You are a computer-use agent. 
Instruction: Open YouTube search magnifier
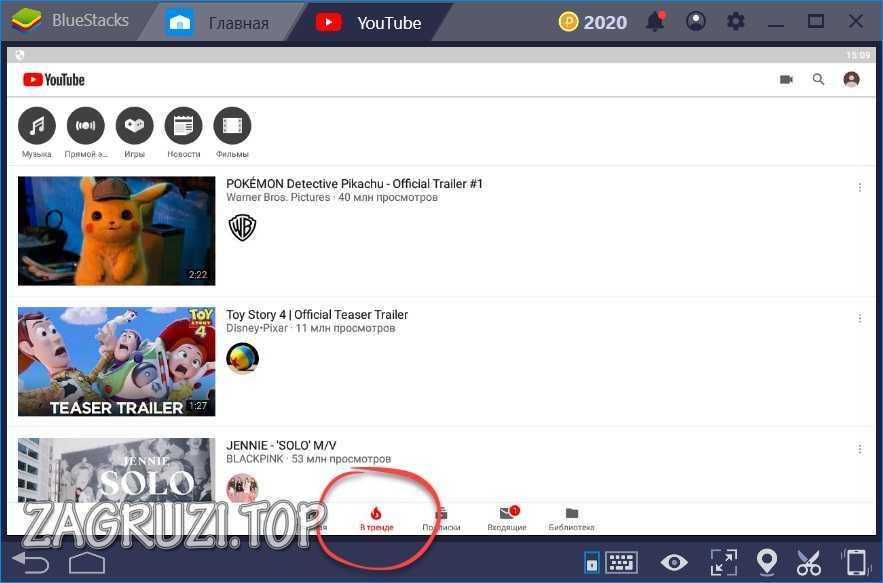pyautogui.click(x=818, y=79)
